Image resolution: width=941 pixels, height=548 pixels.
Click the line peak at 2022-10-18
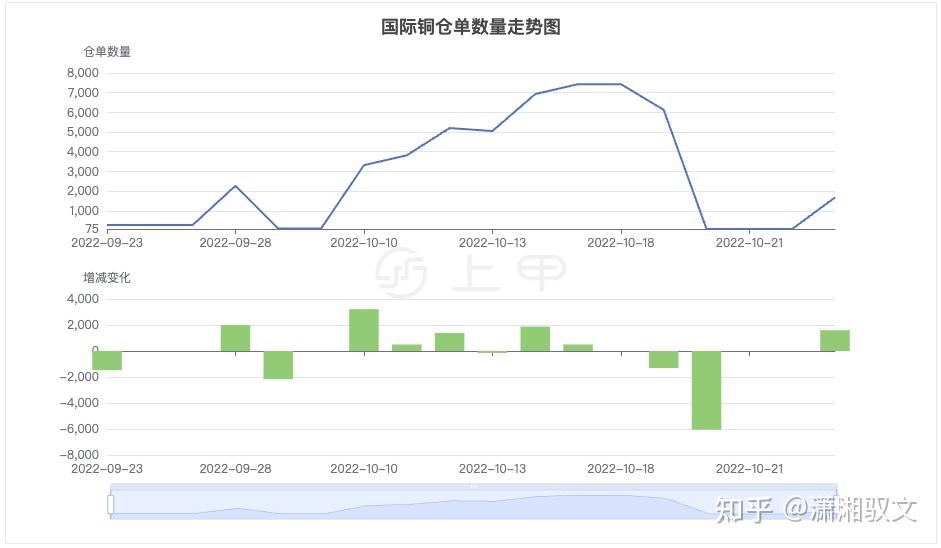[621, 84]
